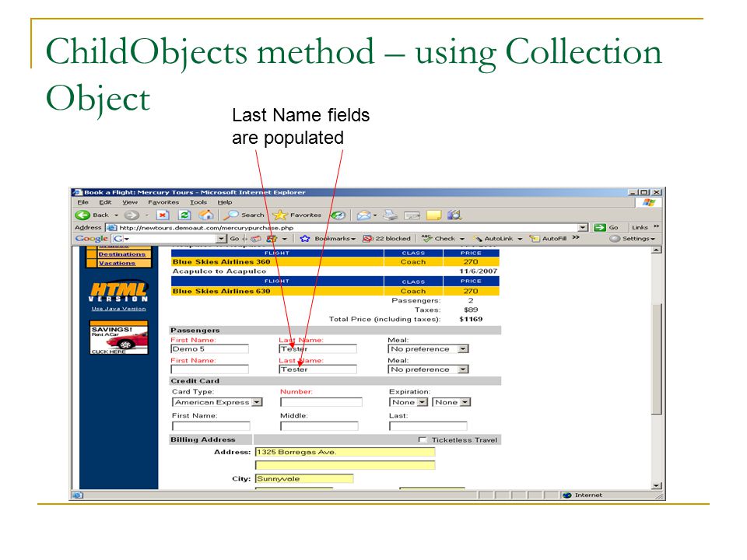The image size is (747, 560).
Task: Open the File menu
Action: [x=83, y=202]
